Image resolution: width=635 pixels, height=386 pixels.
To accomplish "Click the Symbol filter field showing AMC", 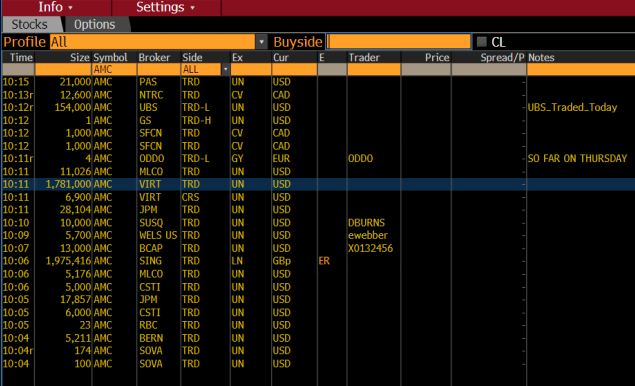I will click(114, 69).
